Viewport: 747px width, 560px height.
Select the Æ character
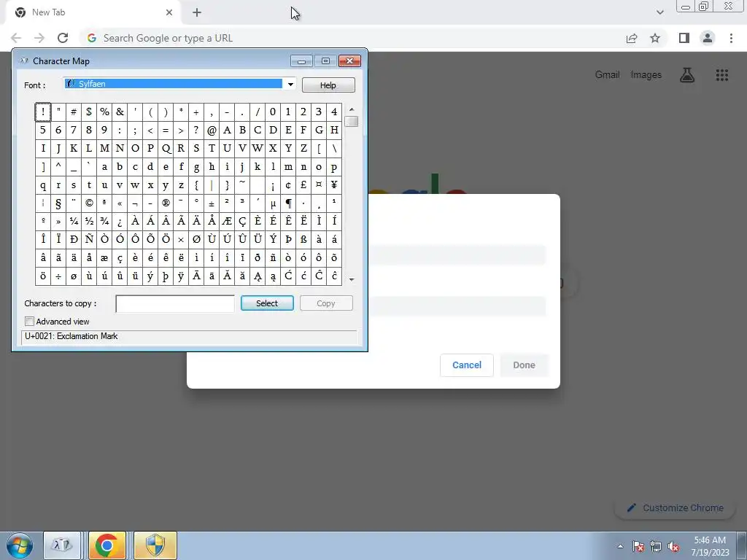[x=227, y=221]
